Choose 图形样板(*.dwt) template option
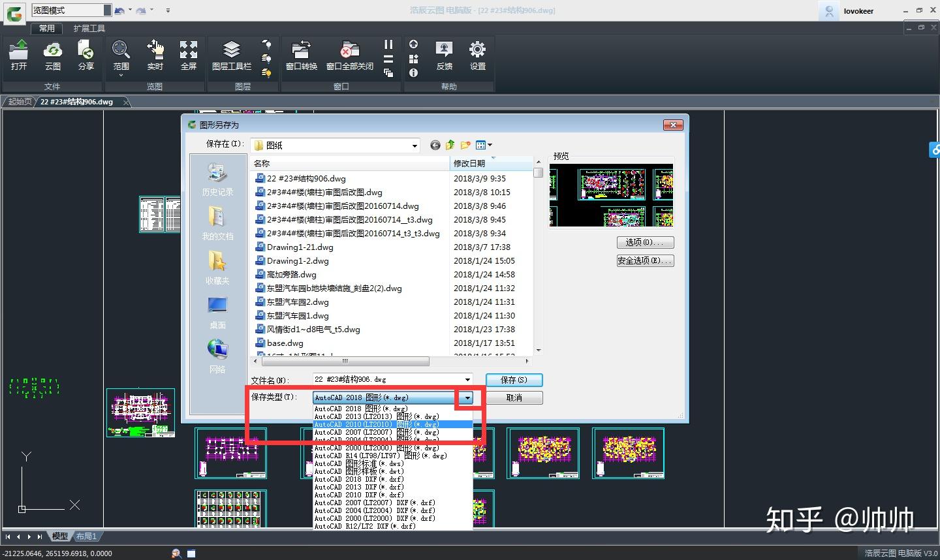The height and width of the screenshot is (560, 940). pos(392,471)
